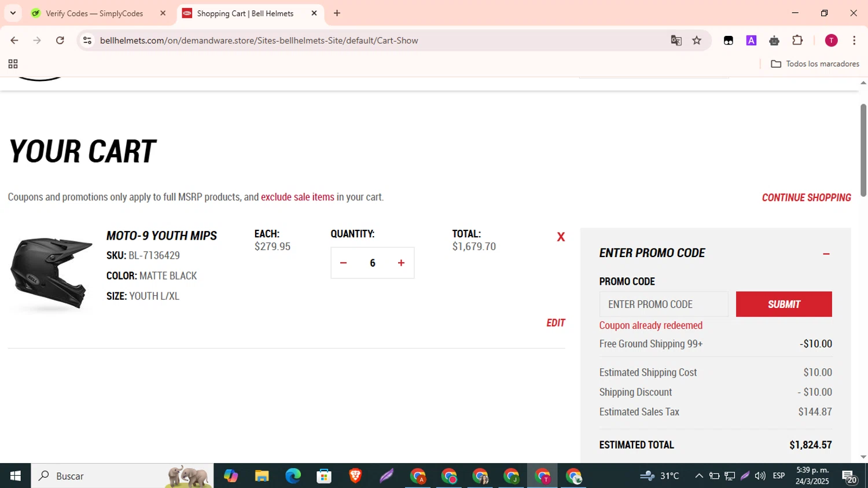The height and width of the screenshot is (488, 868).
Task: Remove Moto-9 Youth MIPS with the red X
Action: [561, 237]
